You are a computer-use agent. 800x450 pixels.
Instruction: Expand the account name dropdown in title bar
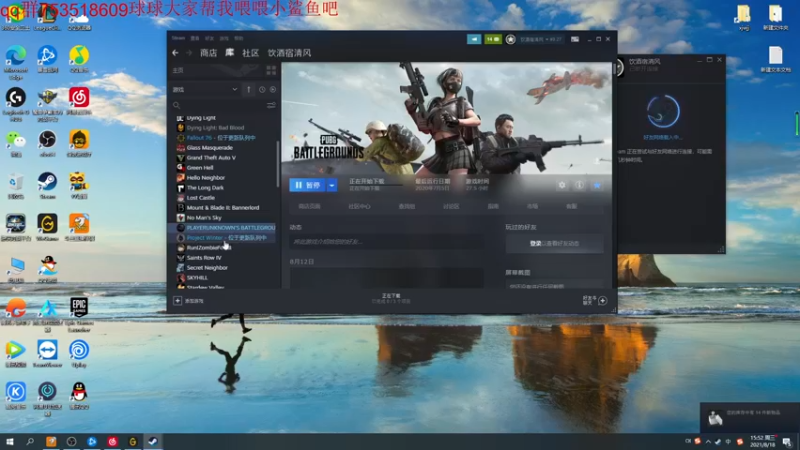click(x=541, y=39)
